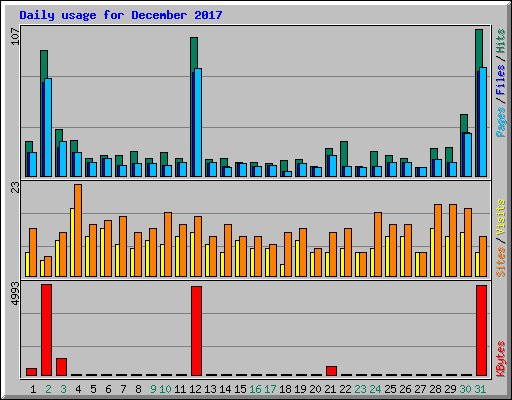Click day label 23 on the x-axis
The height and width of the screenshot is (400, 512).
tap(360, 389)
